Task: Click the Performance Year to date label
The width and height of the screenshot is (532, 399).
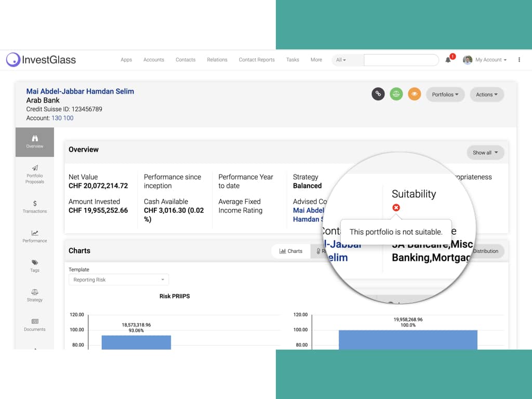Action: click(x=246, y=181)
